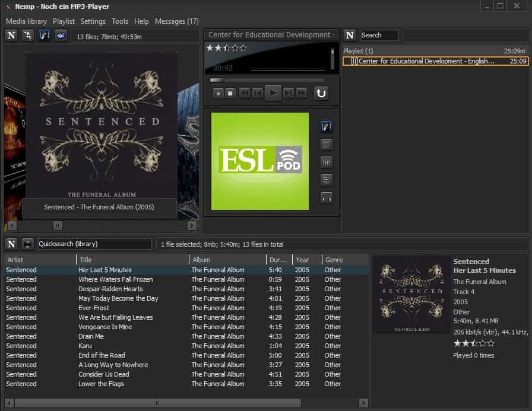This screenshot has height=411, width=532.
Task: Click the playback position progress bar
Action: pos(267,80)
